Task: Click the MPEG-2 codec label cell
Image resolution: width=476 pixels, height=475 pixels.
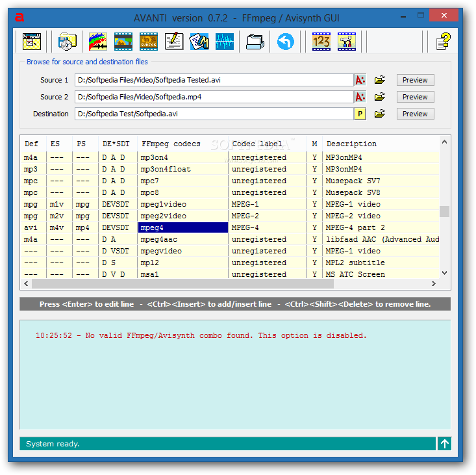Action: 267,216
